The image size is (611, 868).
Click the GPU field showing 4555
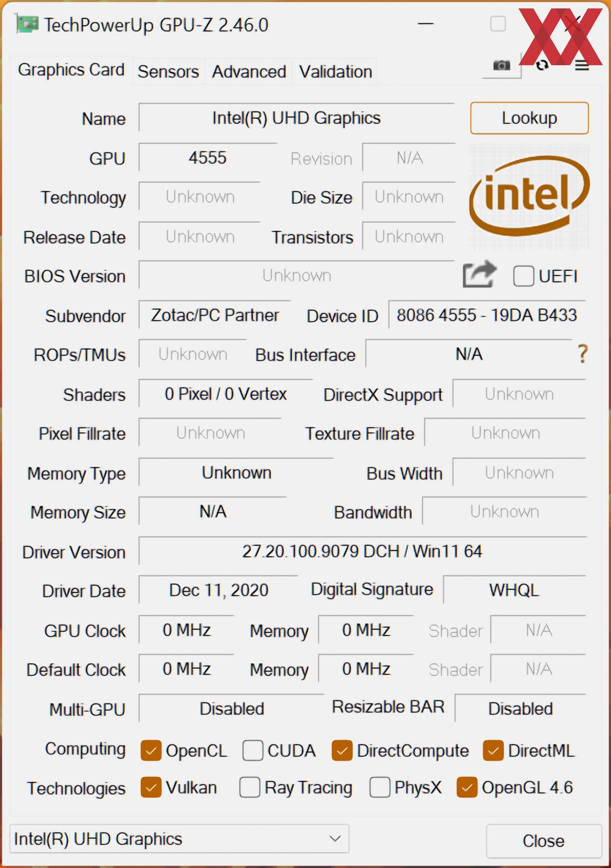pyautogui.click(x=207, y=157)
